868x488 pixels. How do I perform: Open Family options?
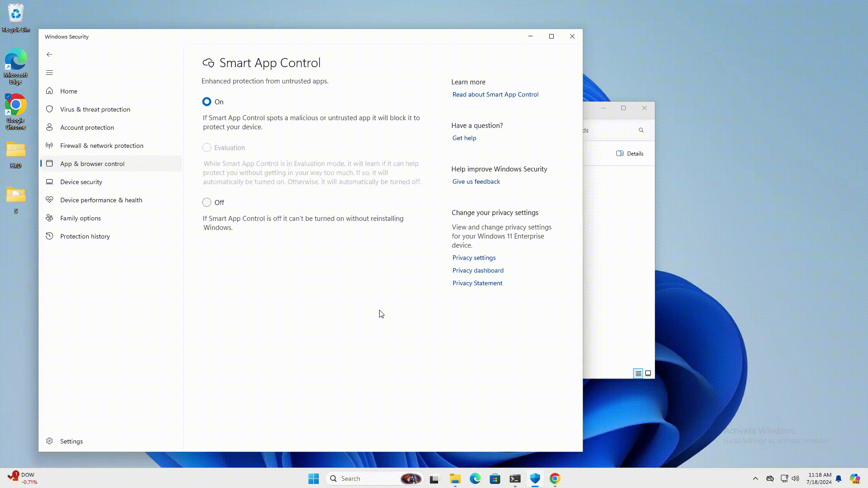(80, 218)
